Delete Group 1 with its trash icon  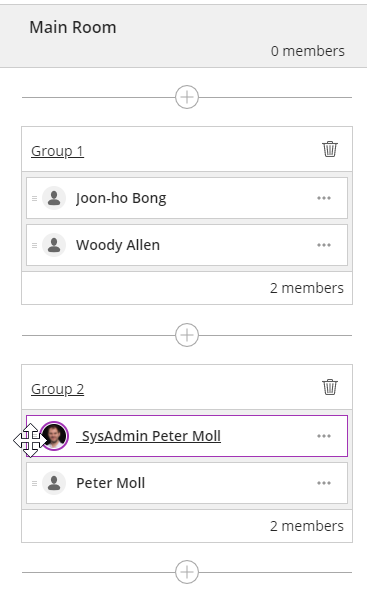330,149
